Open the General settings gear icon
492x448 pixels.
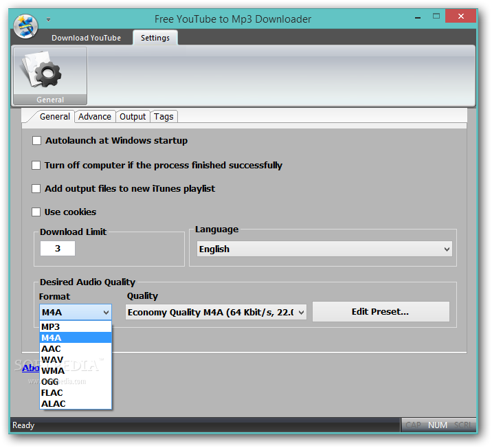pos(50,76)
